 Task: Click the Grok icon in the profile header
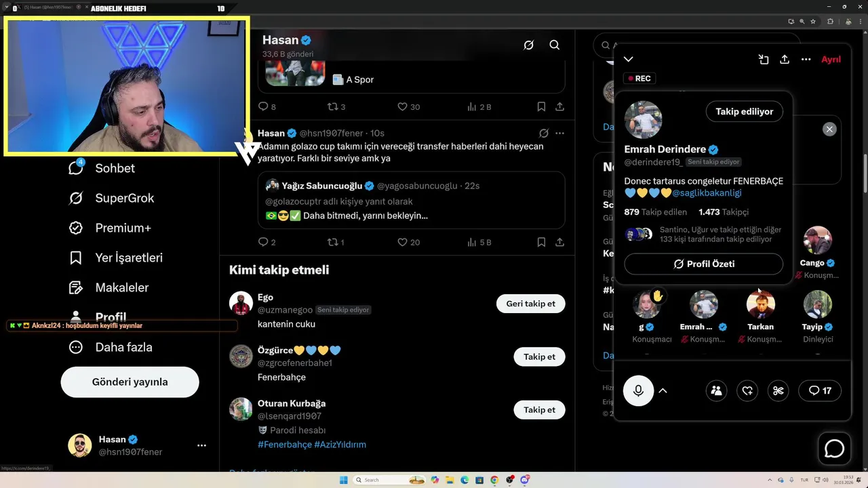click(528, 45)
